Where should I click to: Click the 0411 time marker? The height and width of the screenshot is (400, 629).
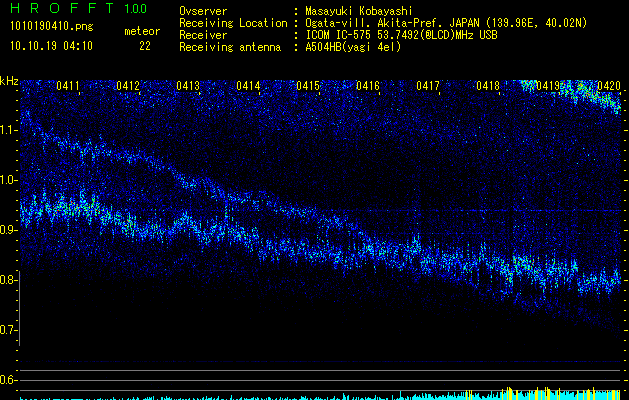[68, 86]
